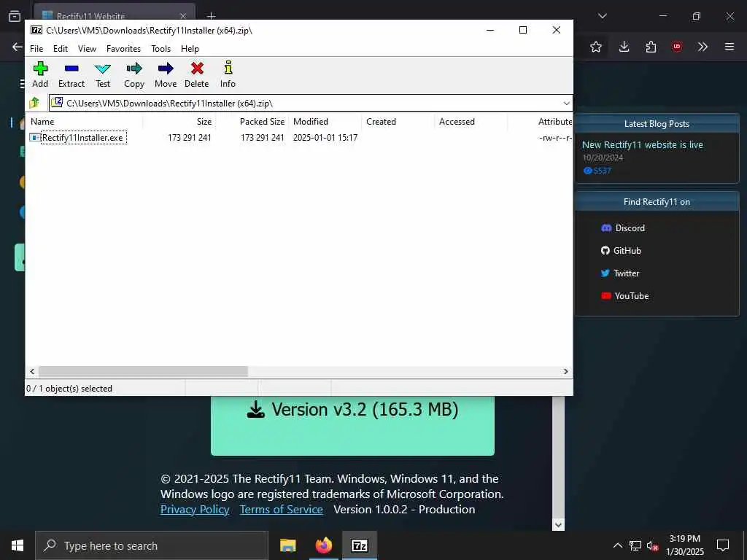The height and width of the screenshot is (560, 747).
Task: Click the Move toolbar icon in 7-Zip
Action: tap(166, 75)
